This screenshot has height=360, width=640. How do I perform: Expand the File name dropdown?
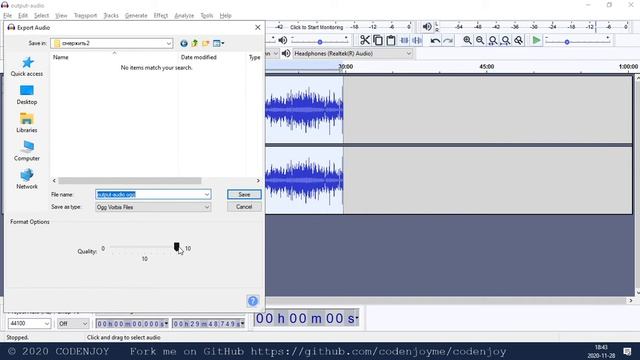(x=207, y=195)
